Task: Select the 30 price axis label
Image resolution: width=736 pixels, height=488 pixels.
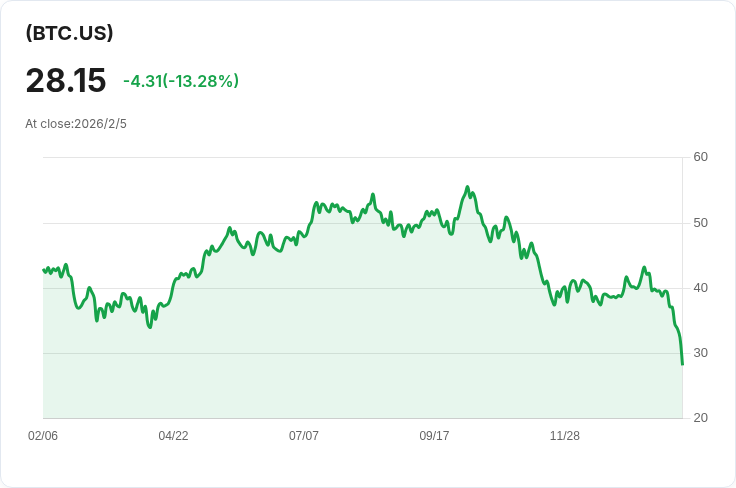Action: click(x=700, y=353)
